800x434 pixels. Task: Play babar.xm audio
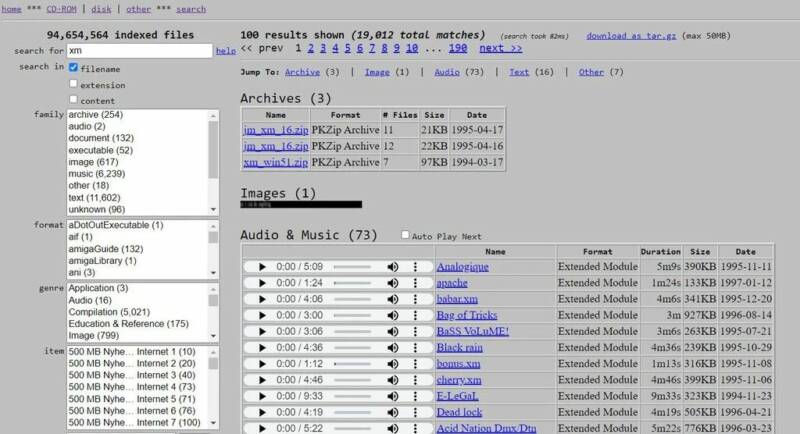[x=262, y=299]
